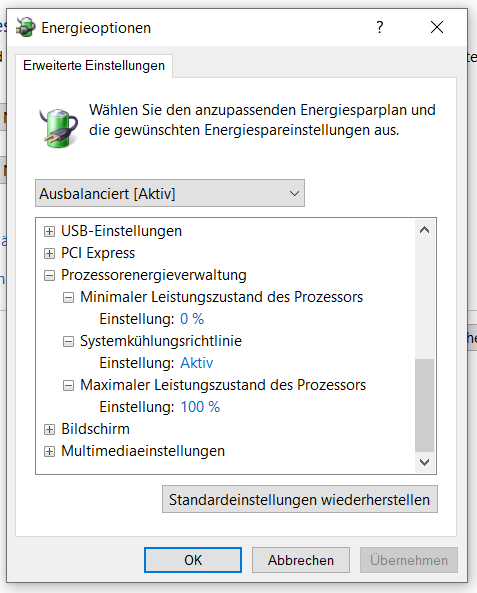Click the 100 % maximum processor value
Viewport: 477px width, 593px height.
click(200, 407)
